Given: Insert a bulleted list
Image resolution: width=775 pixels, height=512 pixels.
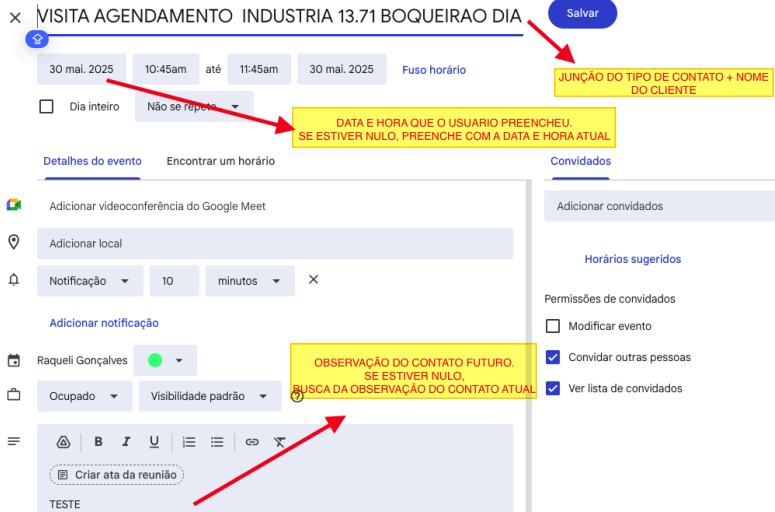Looking at the screenshot, I should tap(217, 442).
